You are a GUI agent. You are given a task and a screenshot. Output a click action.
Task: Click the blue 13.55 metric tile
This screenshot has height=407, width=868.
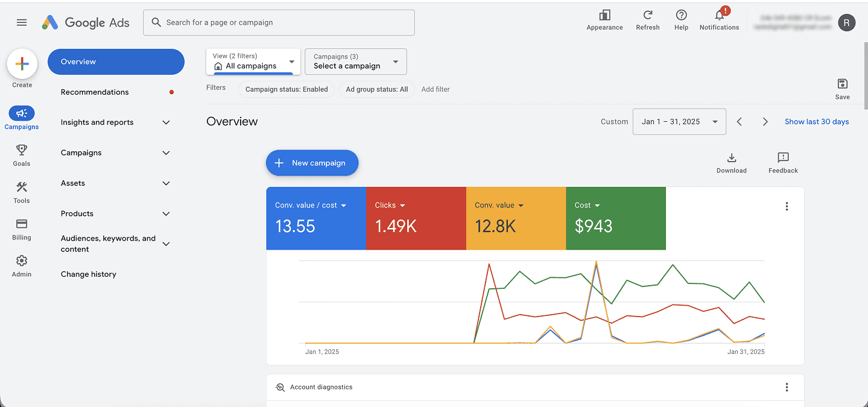click(316, 218)
